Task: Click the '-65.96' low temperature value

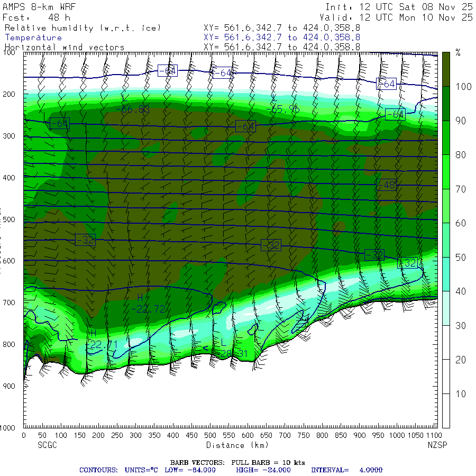Action: (x=282, y=109)
